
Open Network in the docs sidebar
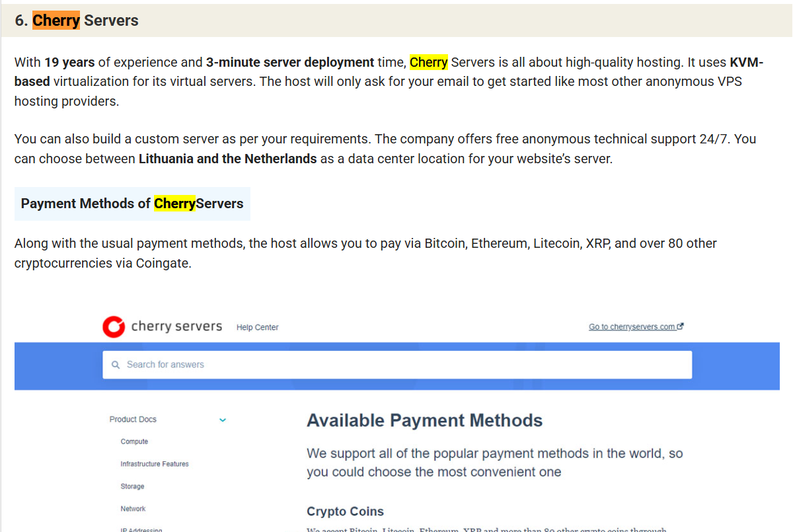point(133,509)
